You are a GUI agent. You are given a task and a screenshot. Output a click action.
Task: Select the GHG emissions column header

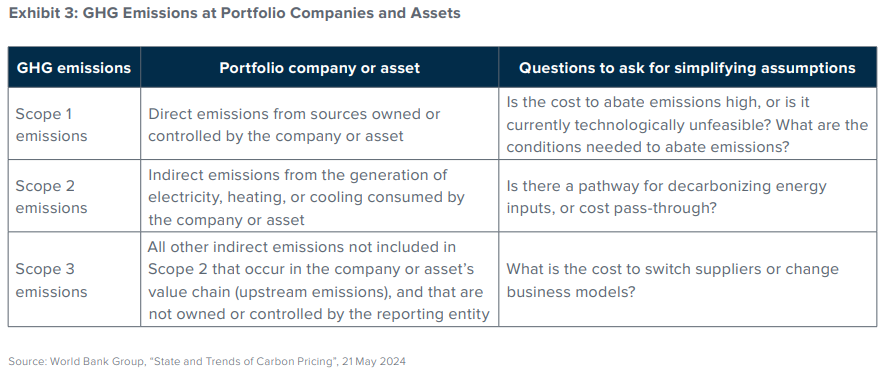pyautogui.click(x=74, y=68)
